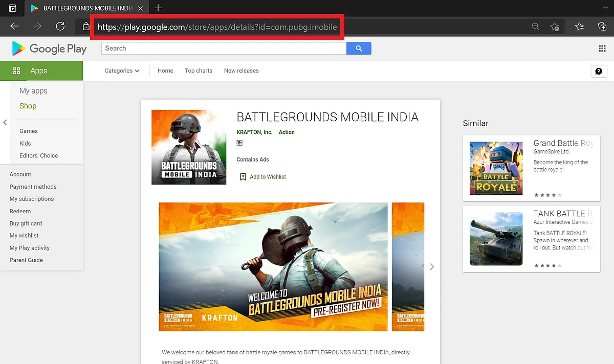Expand the Categories dropdown

tap(122, 71)
